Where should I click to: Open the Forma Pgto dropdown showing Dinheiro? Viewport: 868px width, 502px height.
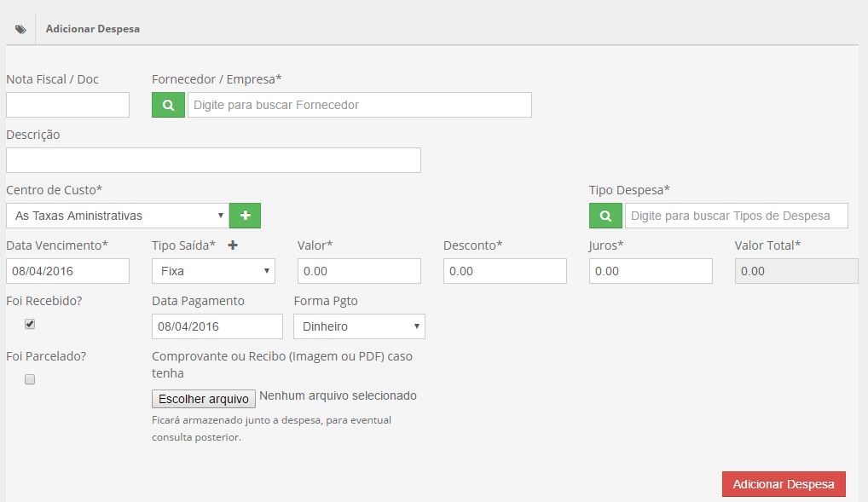[359, 326]
